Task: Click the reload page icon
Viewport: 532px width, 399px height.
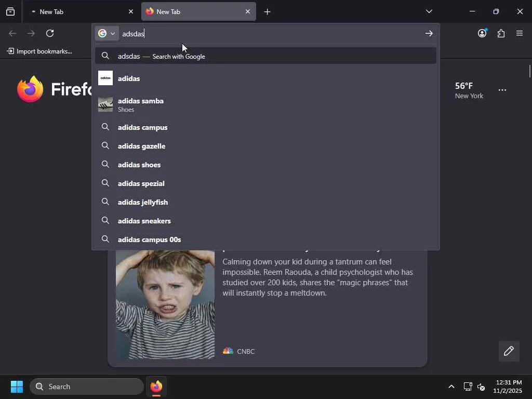Action: 50,33
